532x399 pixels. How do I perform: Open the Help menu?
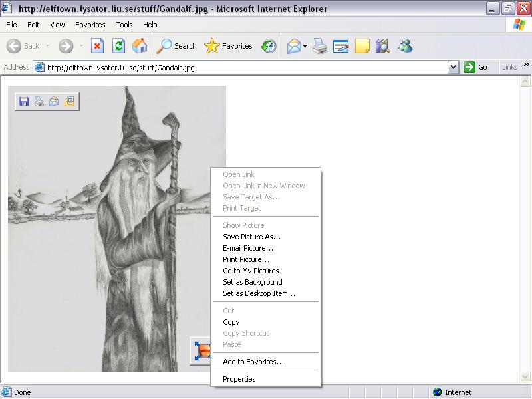tap(150, 25)
